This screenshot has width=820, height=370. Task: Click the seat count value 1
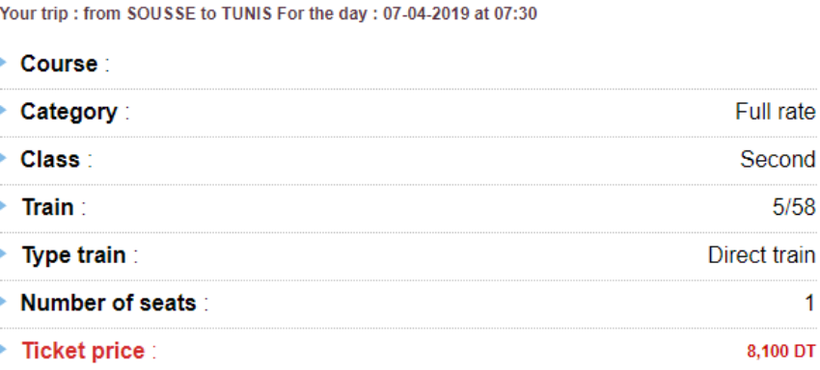point(810,303)
